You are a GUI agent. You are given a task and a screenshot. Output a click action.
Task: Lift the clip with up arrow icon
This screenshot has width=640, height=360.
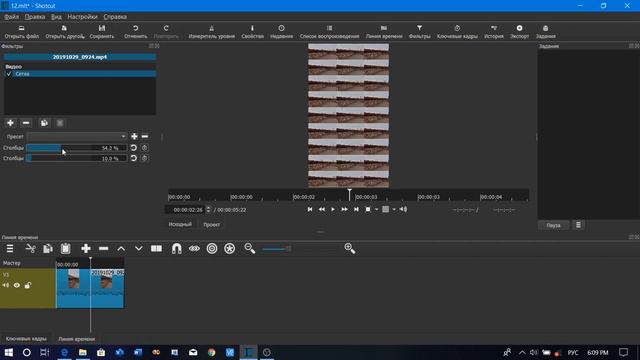pyautogui.click(x=121, y=249)
